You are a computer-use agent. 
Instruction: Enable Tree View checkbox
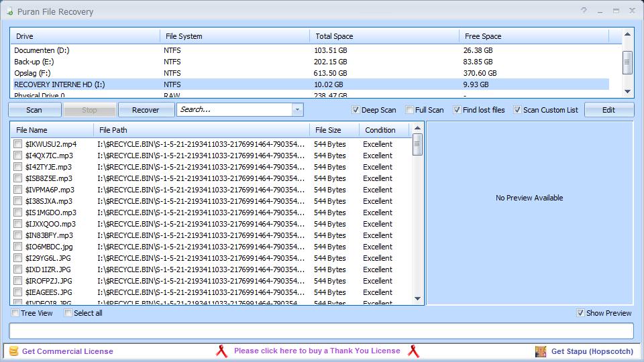point(15,313)
